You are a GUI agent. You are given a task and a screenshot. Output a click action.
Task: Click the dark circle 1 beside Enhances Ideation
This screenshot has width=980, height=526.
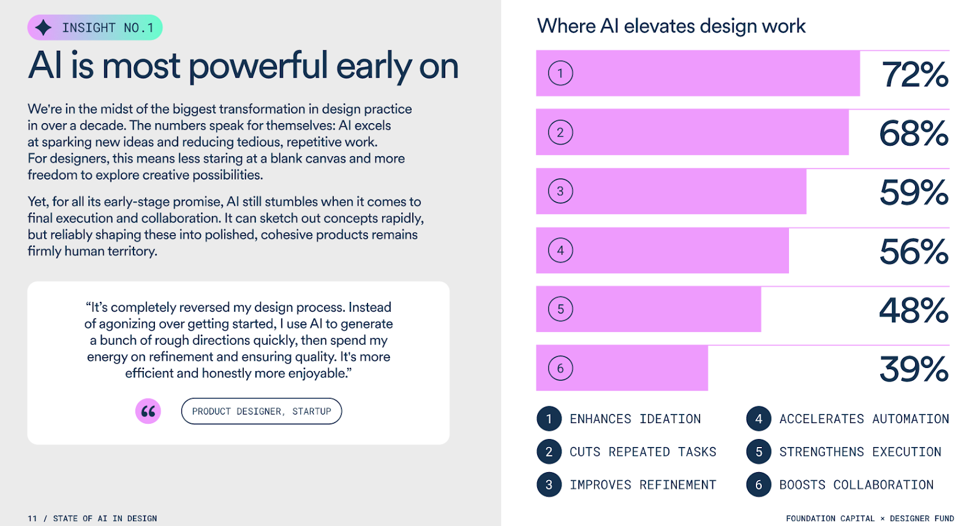[549, 419]
